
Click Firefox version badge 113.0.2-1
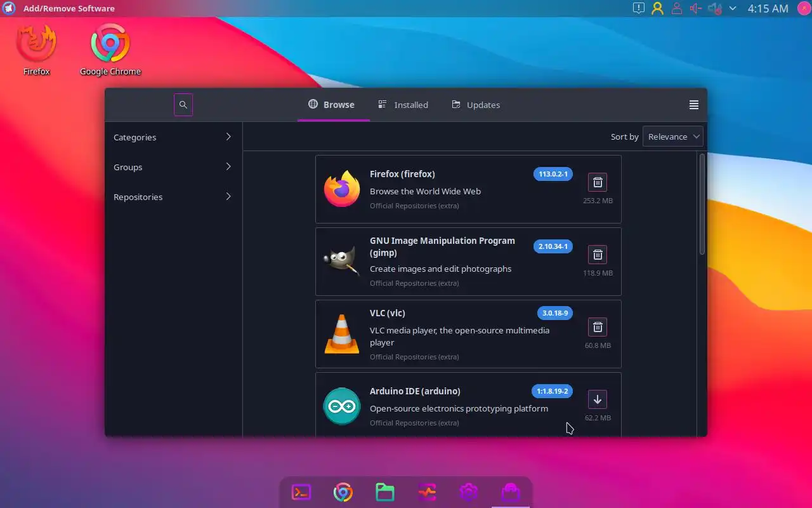tap(553, 174)
